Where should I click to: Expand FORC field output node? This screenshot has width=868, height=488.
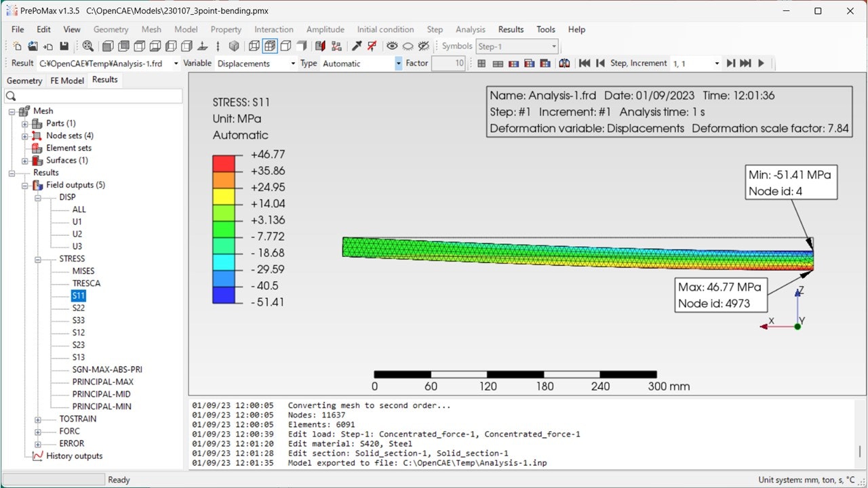[38, 431]
